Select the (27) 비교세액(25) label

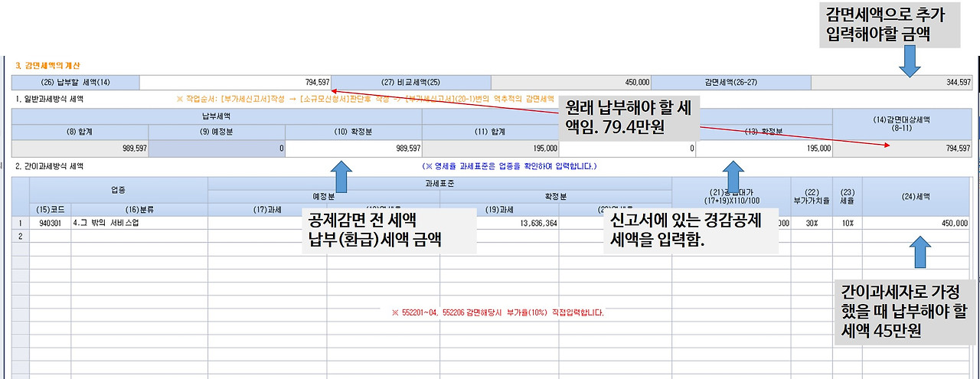click(411, 82)
